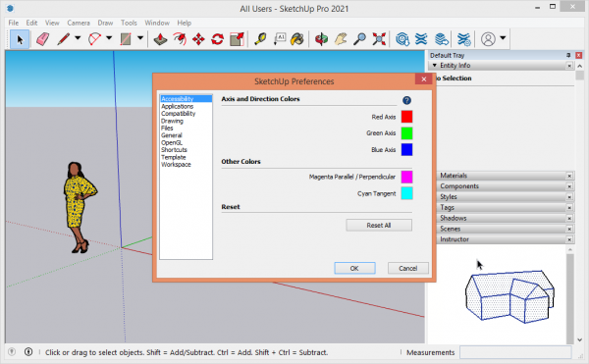Choose the Paint Bucket tool

[297, 39]
